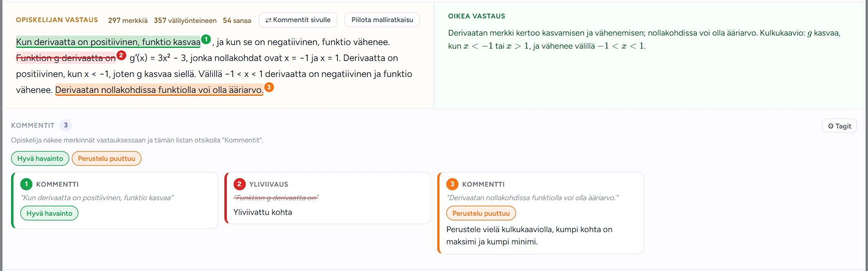Click the model answer text about Kulkukaavio

(644, 39)
